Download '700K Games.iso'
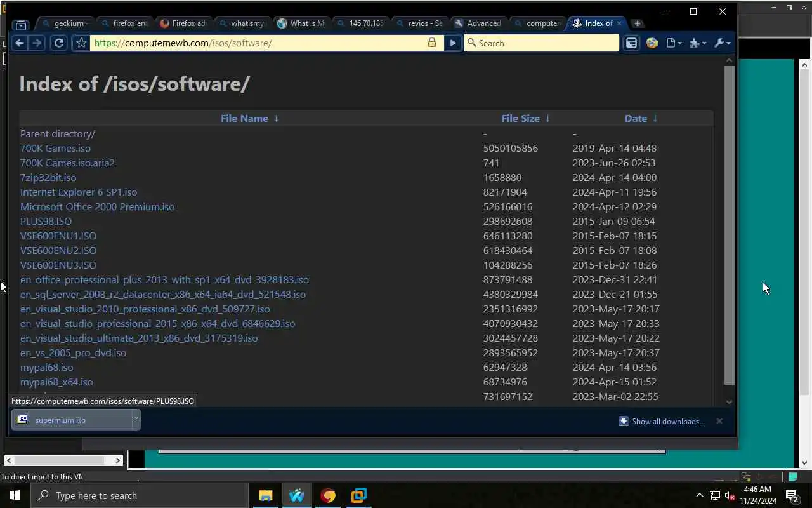The height and width of the screenshot is (508, 812). coord(55,148)
